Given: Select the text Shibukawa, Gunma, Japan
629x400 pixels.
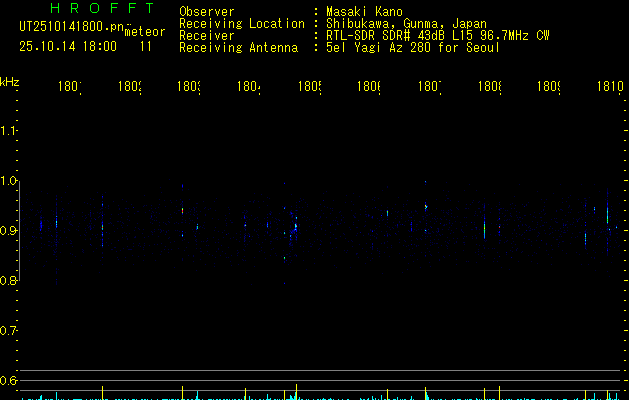Looking at the screenshot, I should click(x=406, y=24).
